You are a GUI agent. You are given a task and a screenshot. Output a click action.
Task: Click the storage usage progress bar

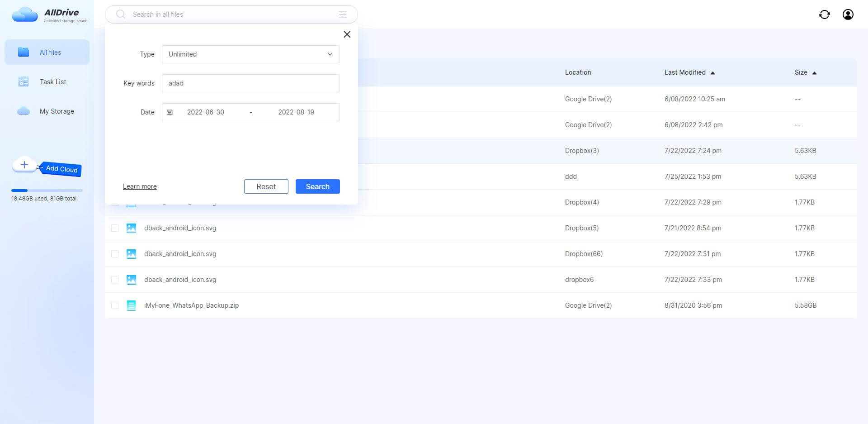click(x=47, y=191)
